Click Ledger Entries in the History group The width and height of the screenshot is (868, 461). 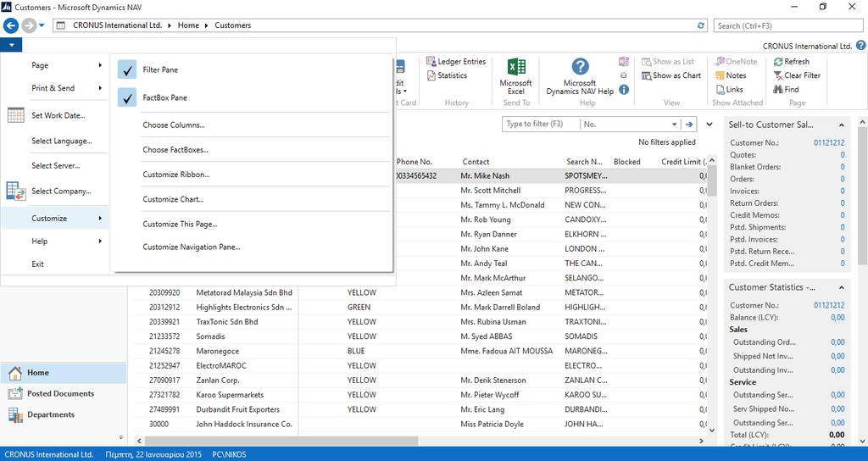(x=456, y=61)
